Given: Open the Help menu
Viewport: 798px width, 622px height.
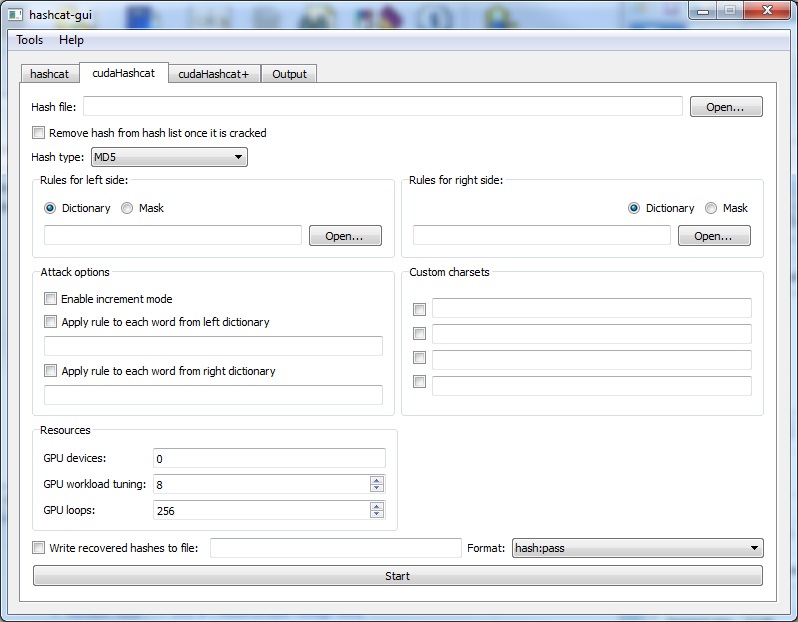Looking at the screenshot, I should (71, 40).
